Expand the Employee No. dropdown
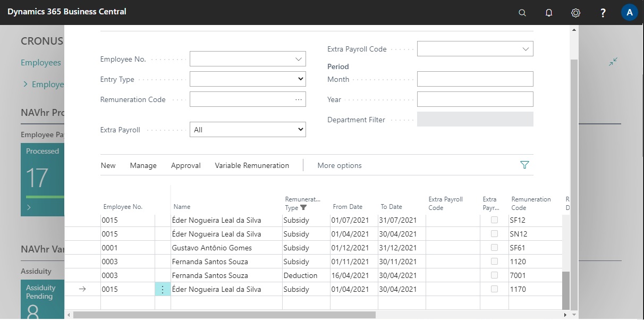The height and width of the screenshot is (320, 644). click(299, 59)
